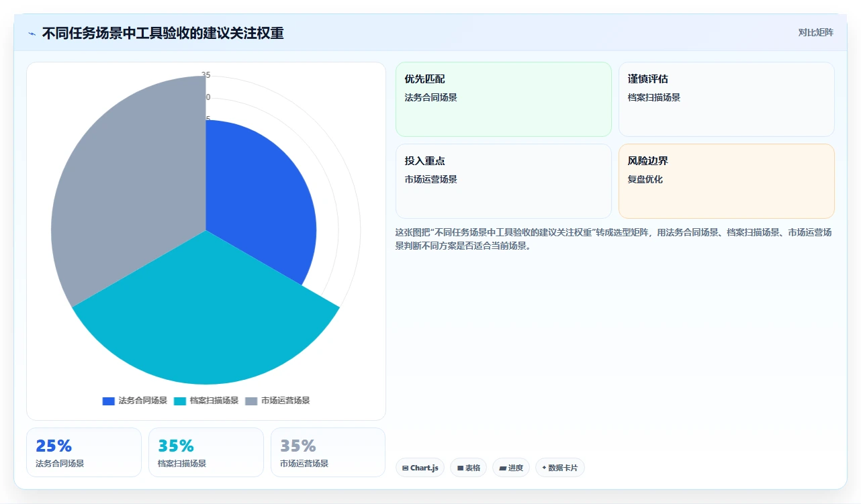Toggle 法务合同场景 legend swatch in chart
The height and width of the screenshot is (504, 861).
pyautogui.click(x=109, y=401)
